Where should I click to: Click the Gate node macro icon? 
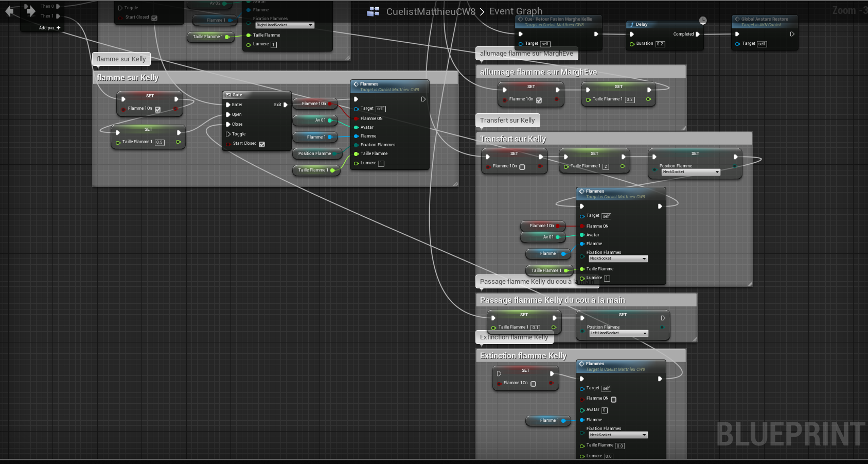(x=228, y=95)
